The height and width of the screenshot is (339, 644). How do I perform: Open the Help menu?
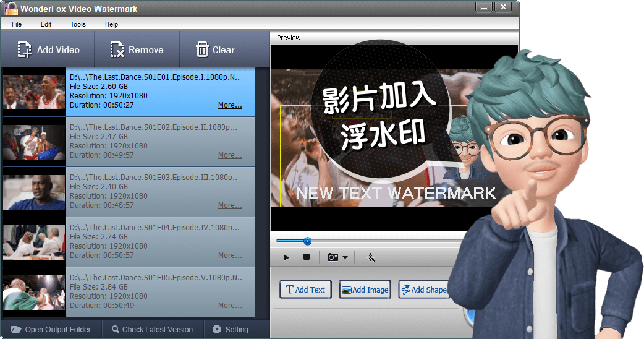(111, 24)
